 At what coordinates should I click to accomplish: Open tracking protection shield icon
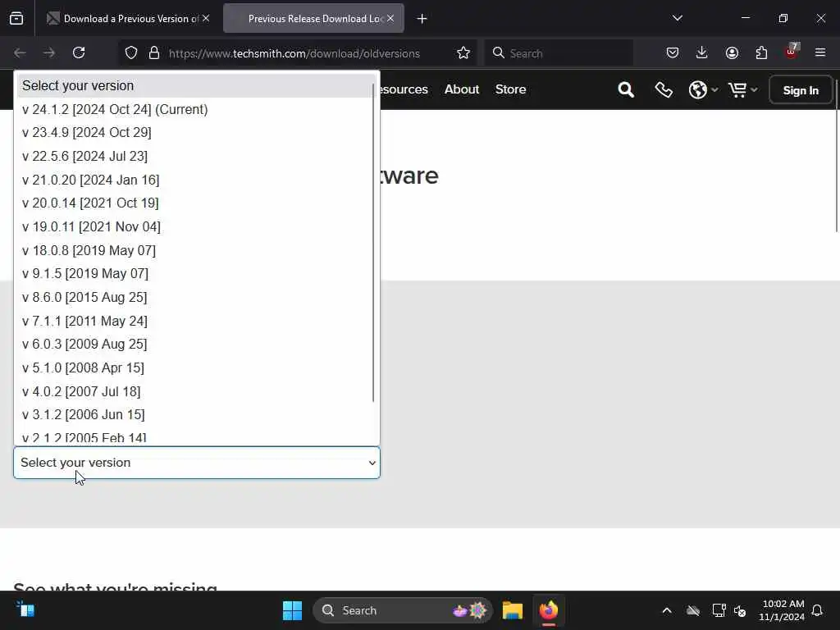point(131,53)
